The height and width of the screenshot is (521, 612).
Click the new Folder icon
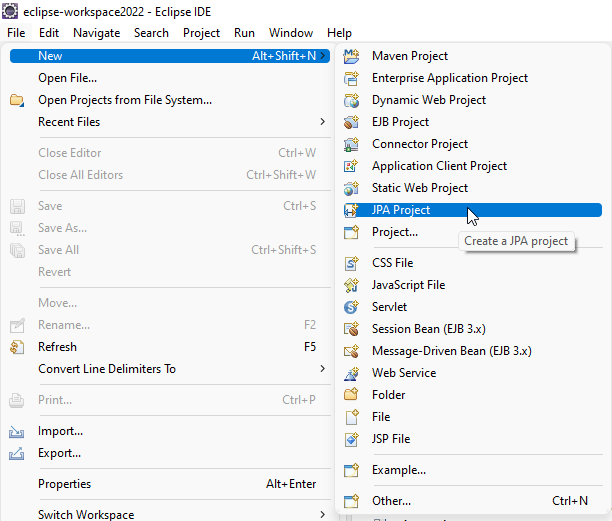coord(351,395)
